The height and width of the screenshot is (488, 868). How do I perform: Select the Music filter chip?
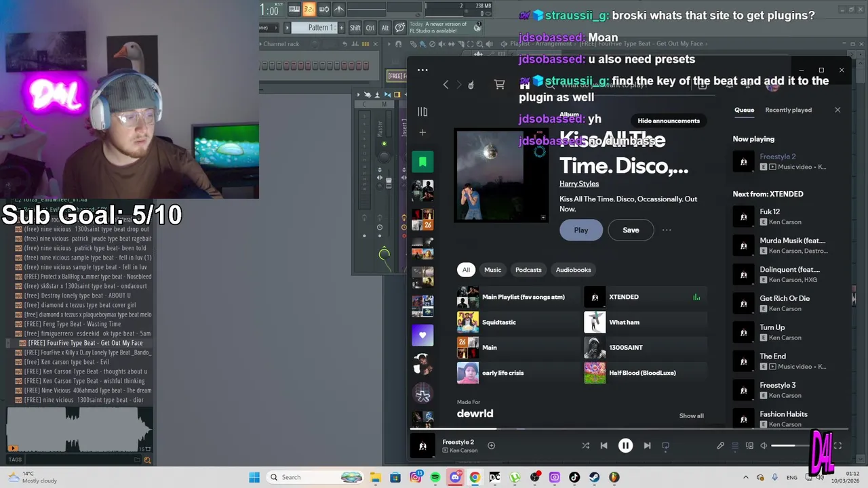point(492,270)
